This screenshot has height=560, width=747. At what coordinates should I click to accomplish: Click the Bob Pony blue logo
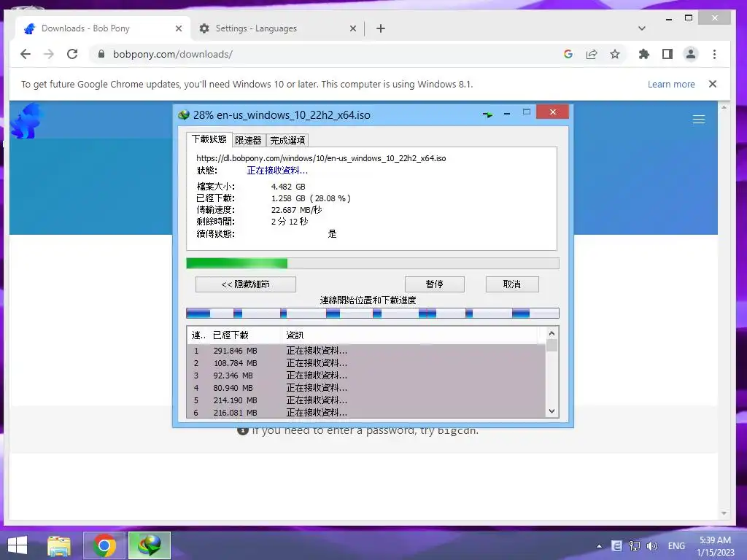(x=27, y=121)
